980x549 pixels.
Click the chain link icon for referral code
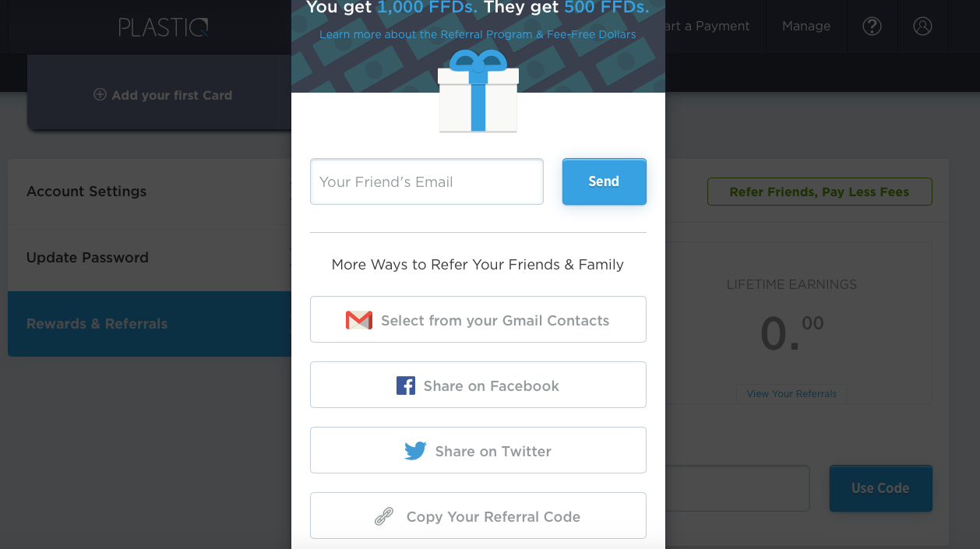pos(383,516)
